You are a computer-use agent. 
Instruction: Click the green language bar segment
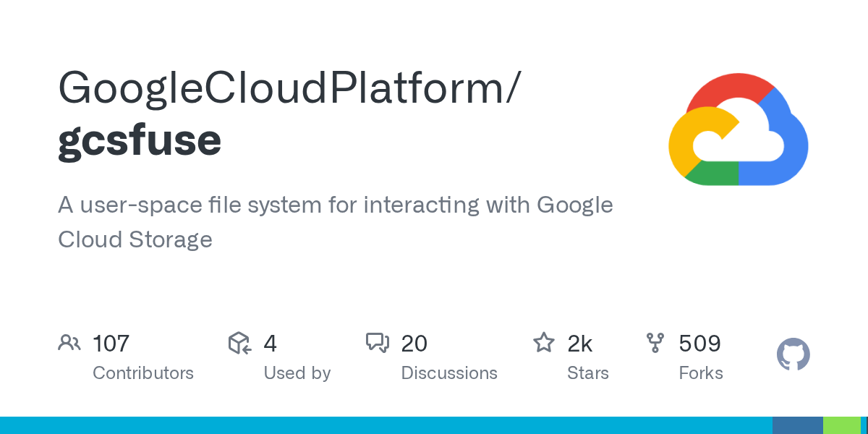[841, 425]
